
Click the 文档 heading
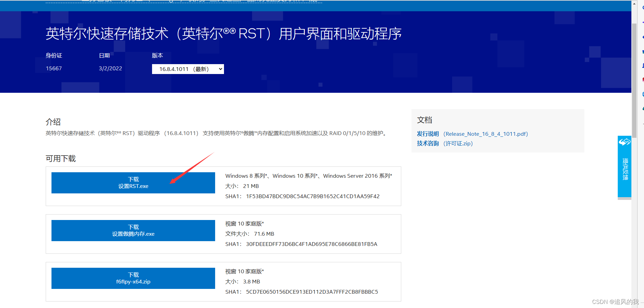coord(424,120)
